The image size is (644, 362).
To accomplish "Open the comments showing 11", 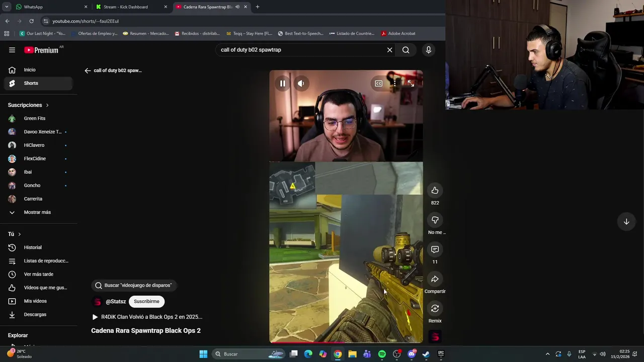I will pyautogui.click(x=435, y=249).
